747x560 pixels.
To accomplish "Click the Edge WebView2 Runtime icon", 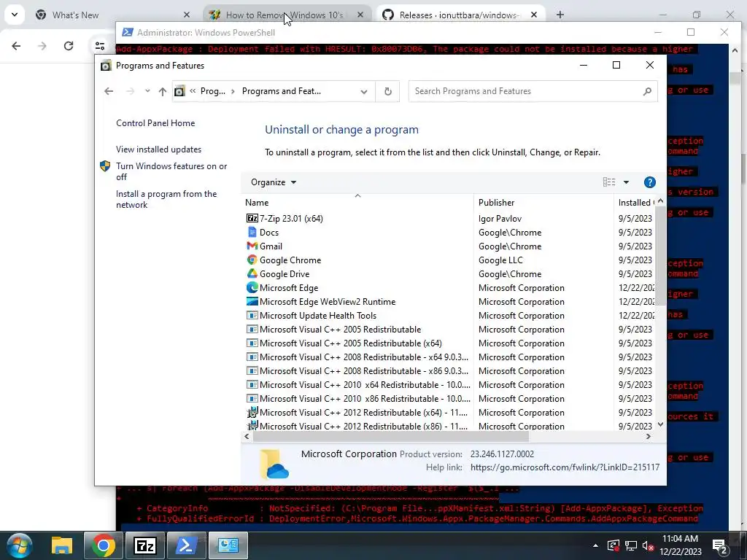I will pos(252,301).
